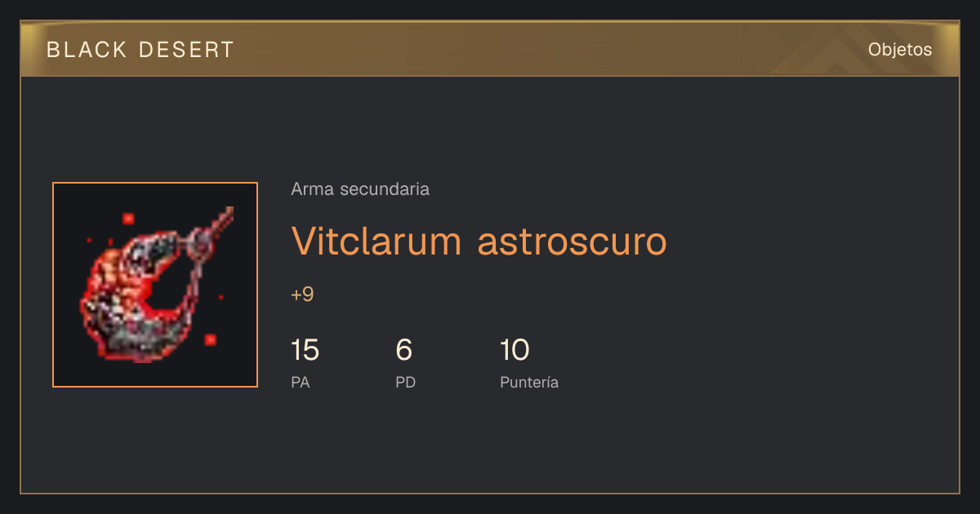Click the PD value 6
The width and height of the screenshot is (980, 514).
(403, 351)
